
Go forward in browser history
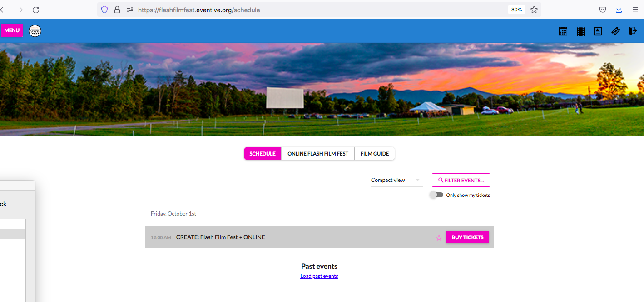point(20,10)
